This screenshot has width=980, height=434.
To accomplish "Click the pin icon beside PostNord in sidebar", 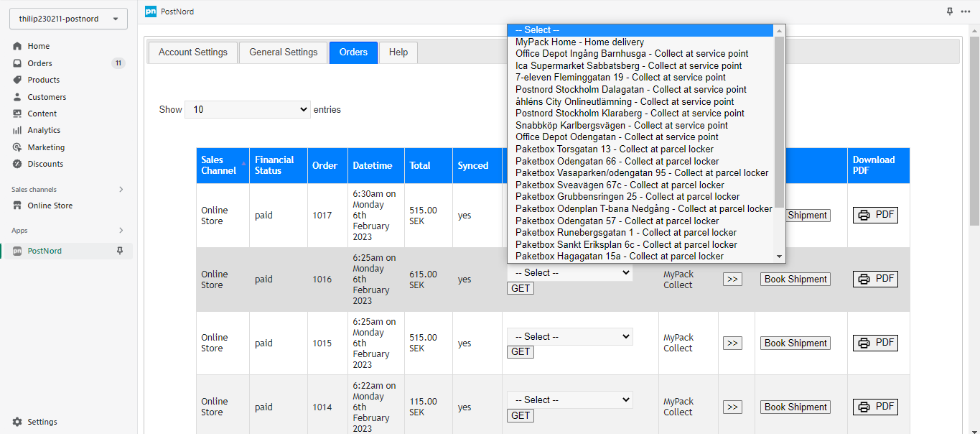I will click(x=120, y=251).
